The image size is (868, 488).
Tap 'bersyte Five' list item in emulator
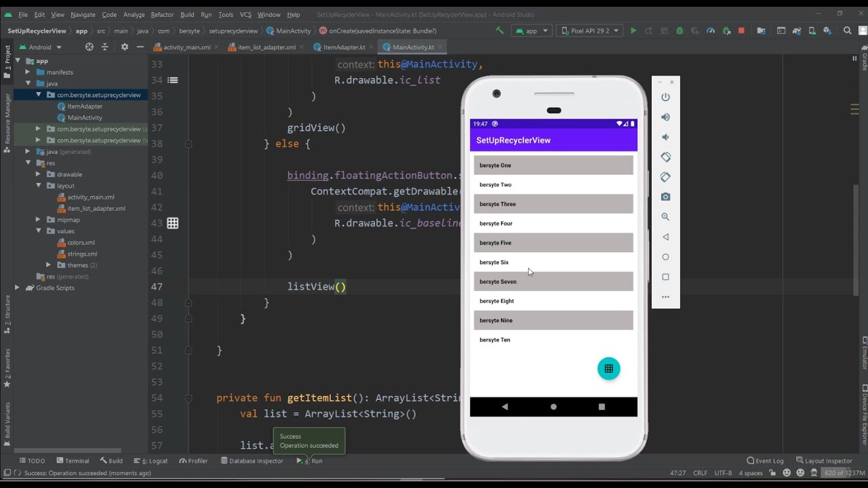[553, 243]
